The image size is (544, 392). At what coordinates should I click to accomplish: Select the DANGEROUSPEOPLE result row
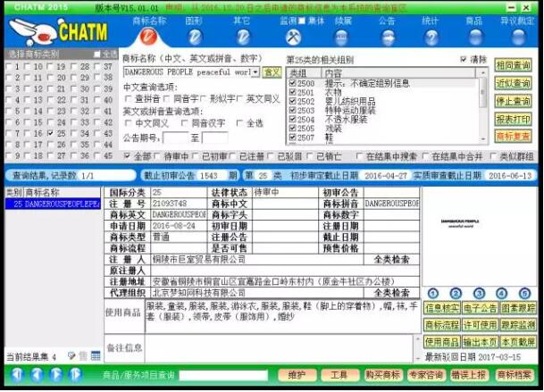click(x=54, y=204)
